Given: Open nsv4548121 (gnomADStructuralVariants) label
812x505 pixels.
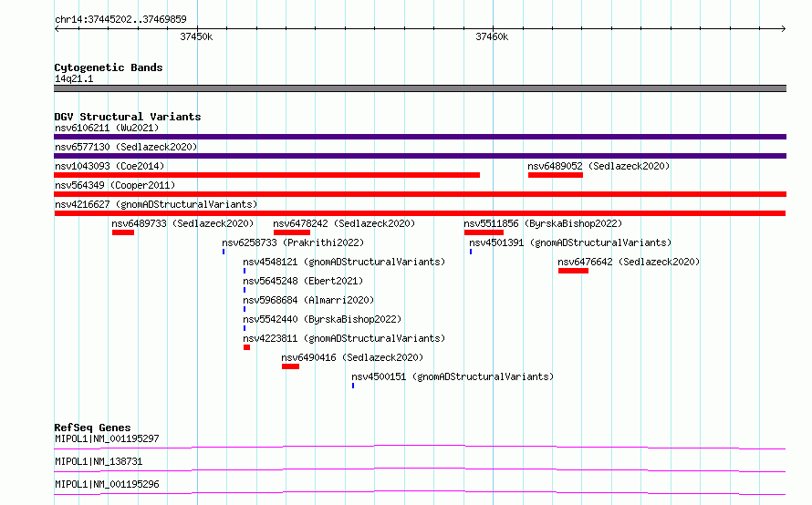Looking at the screenshot, I should tap(344, 262).
